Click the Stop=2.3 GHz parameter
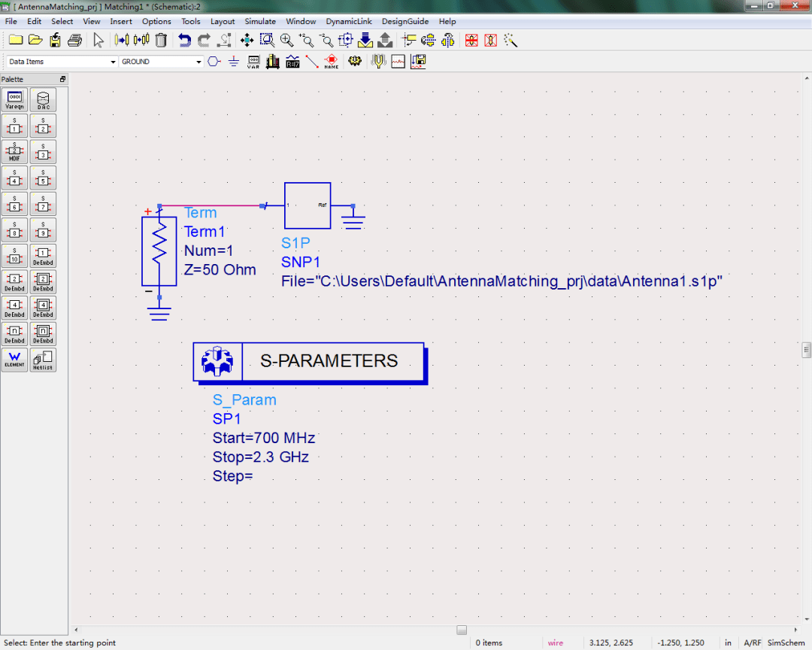812x650 pixels. (x=260, y=457)
